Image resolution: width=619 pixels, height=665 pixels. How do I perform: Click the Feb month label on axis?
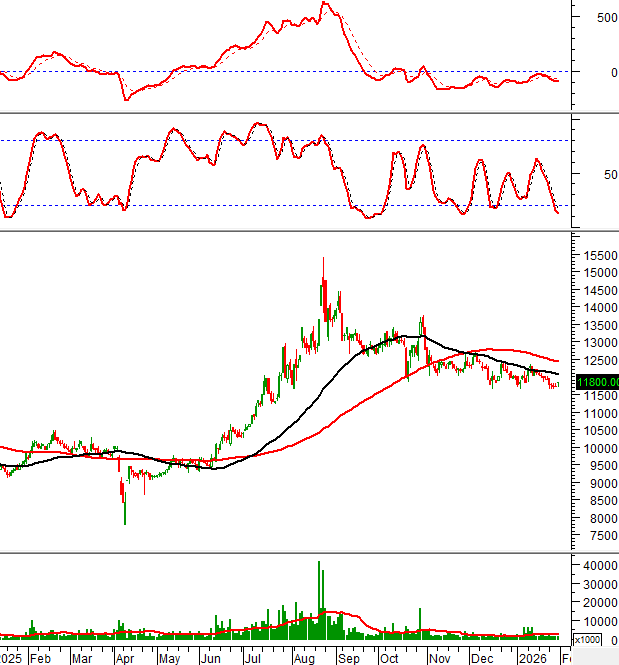(x=40, y=659)
